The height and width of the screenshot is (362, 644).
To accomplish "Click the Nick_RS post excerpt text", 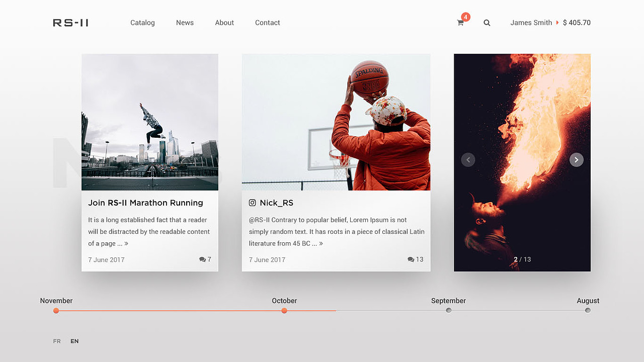I will pos(337,232).
